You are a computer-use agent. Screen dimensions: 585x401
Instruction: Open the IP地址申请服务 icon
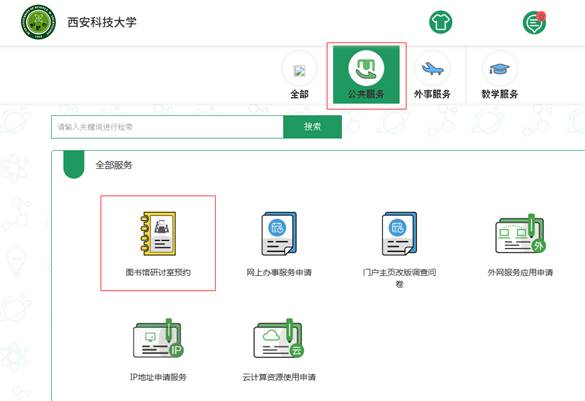click(158, 339)
